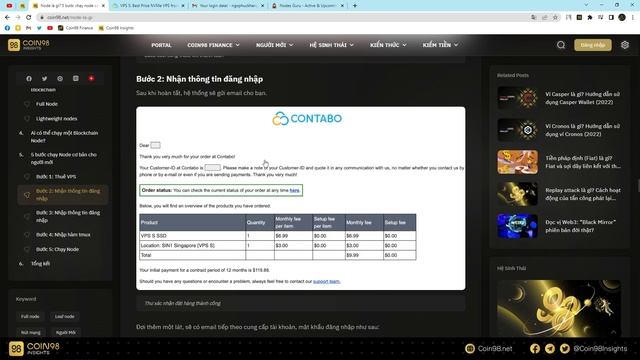This screenshot has width=640, height=360.
Task: Jump to 'Ai có thể chạy một Blockchain Node?' section
Action: tap(64, 137)
